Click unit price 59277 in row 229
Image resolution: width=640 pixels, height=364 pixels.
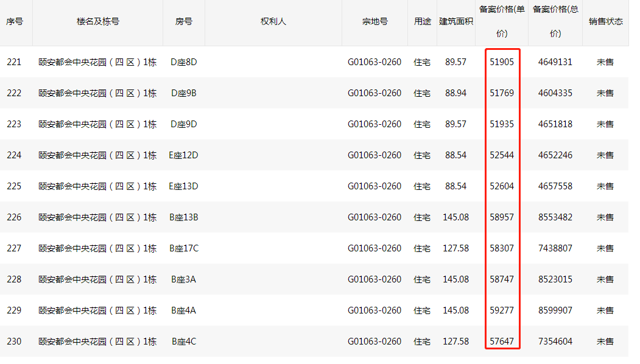502,310
